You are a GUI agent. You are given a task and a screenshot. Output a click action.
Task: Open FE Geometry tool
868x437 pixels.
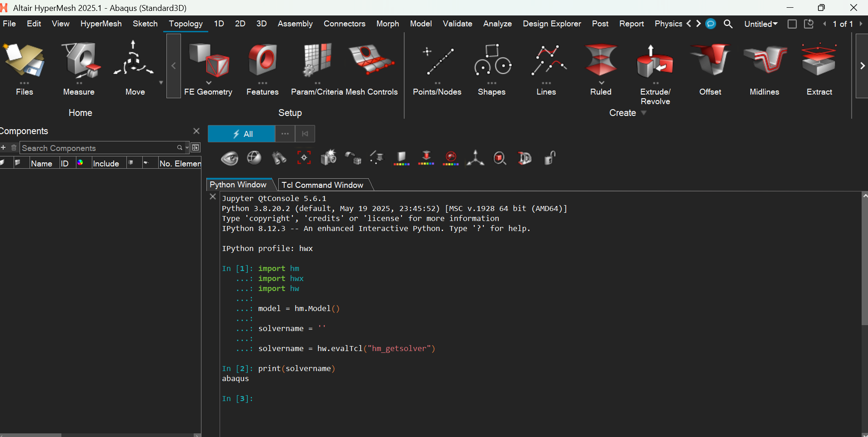pos(208,60)
